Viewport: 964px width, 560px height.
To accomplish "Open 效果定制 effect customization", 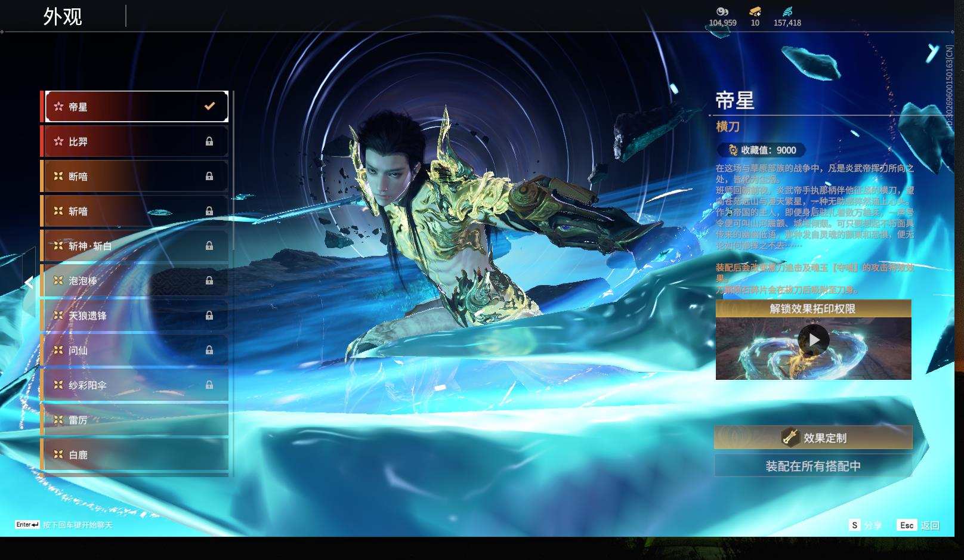I will (814, 438).
